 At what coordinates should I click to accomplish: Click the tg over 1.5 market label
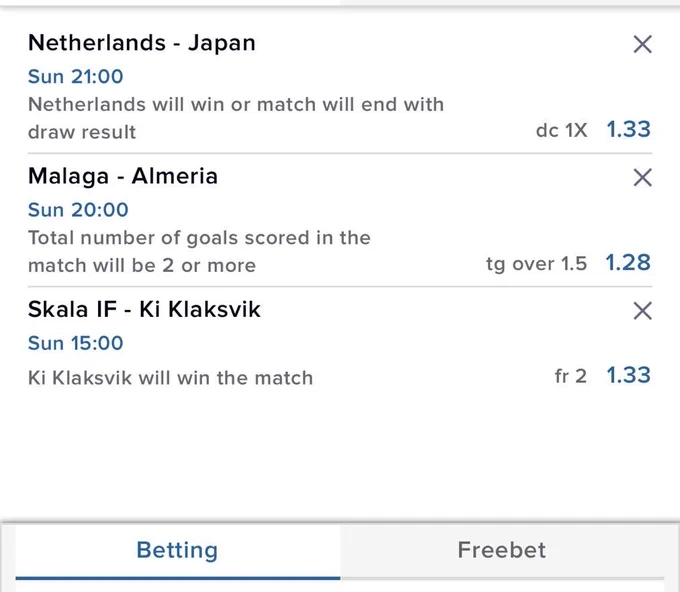click(536, 264)
